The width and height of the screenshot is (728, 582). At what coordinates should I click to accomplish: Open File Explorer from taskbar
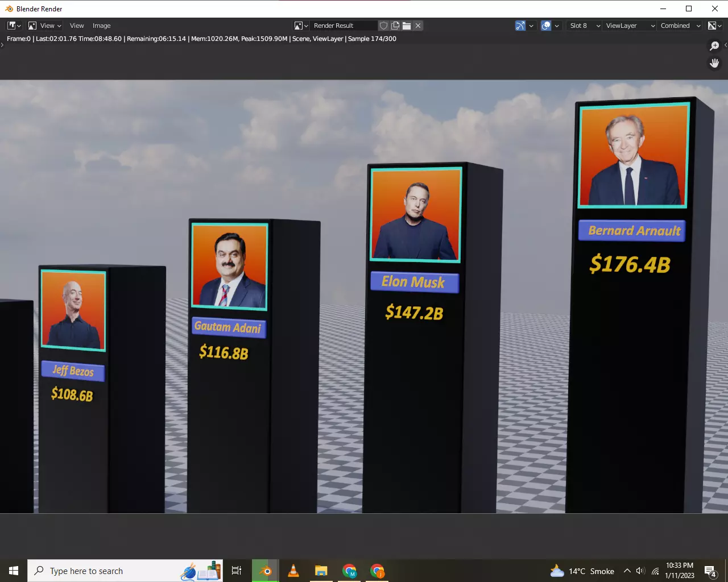[x=321, y=571]
